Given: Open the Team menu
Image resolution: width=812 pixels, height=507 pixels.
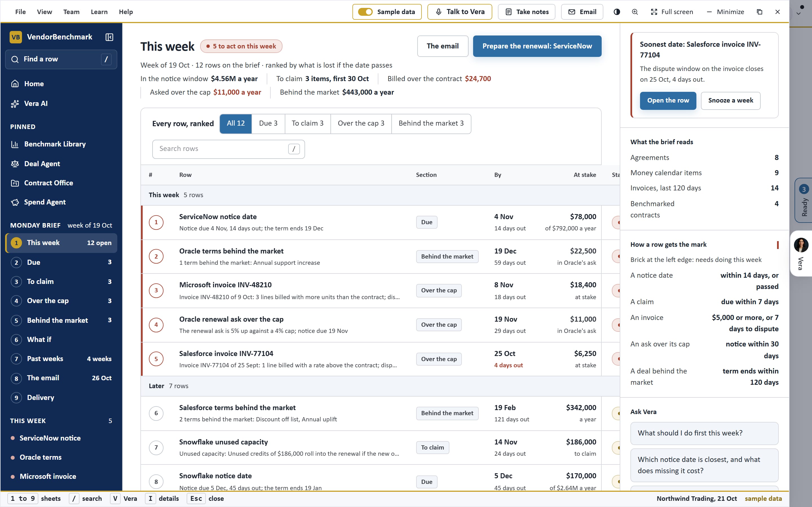Looking at the screenshot, I should tap(71, 12).
